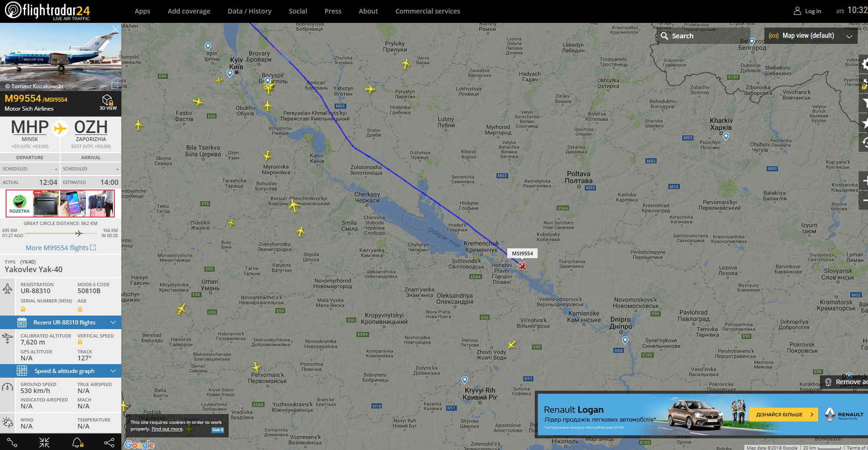Click the Log in button

[x=808, y=11]
